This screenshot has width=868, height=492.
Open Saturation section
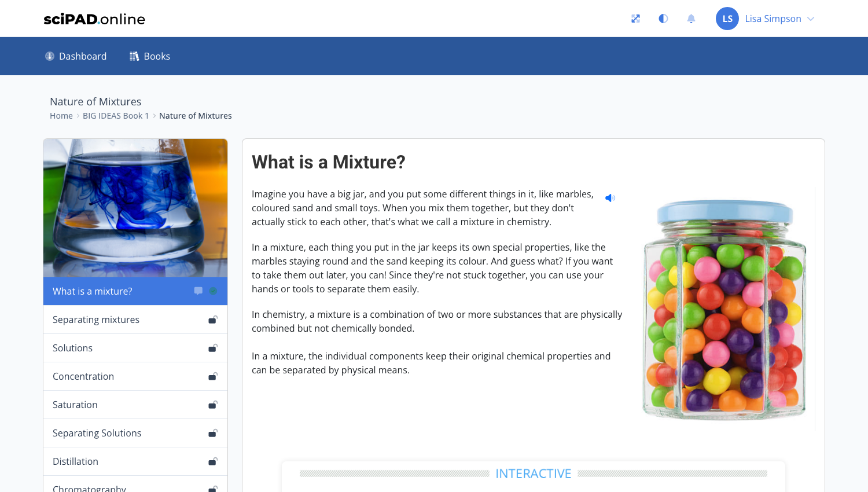[x=135, y=405]
